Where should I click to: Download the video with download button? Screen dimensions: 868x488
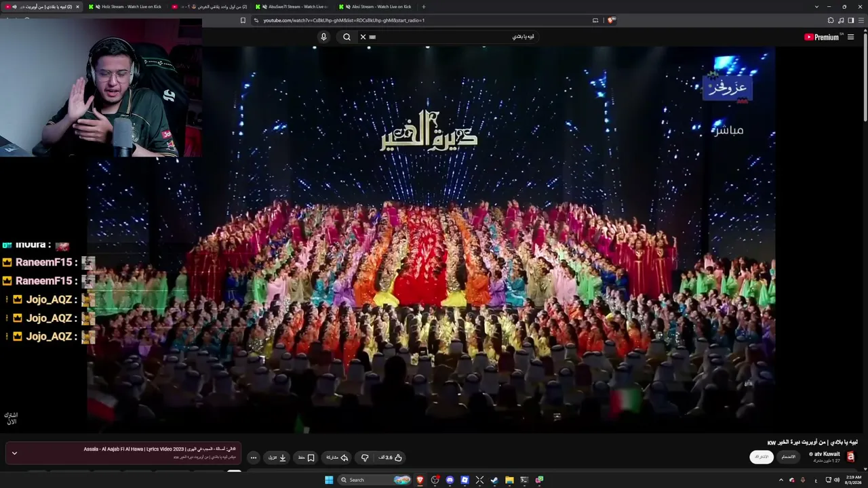pyautogui.click(x=277, y=457)
